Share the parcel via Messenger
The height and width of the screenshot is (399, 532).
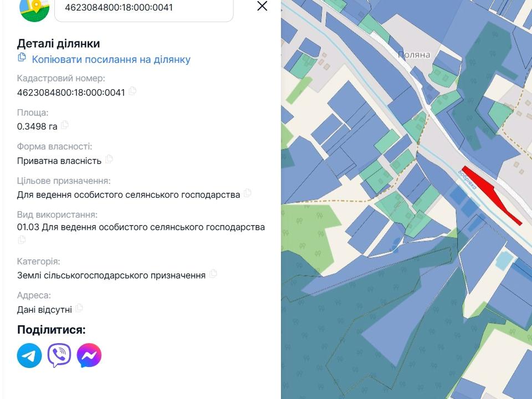[x=89, y=355]
